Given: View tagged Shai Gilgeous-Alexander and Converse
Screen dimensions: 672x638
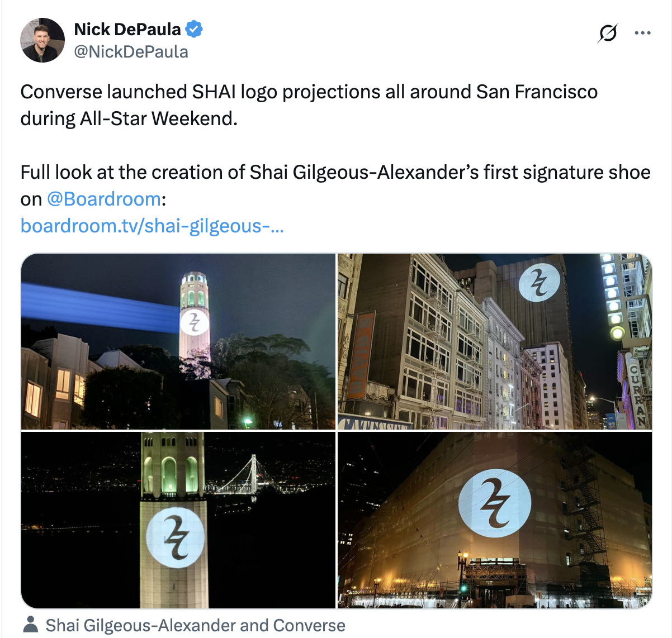Looking at the screenshot, I should [x=195, y=626].
